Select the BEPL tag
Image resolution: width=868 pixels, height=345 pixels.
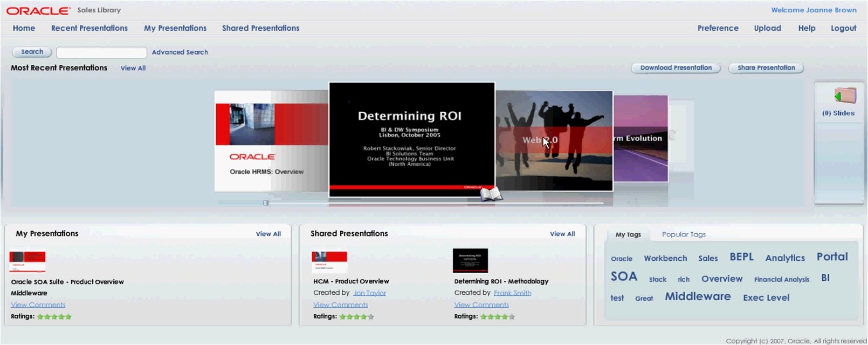click(x=742, y=257)
